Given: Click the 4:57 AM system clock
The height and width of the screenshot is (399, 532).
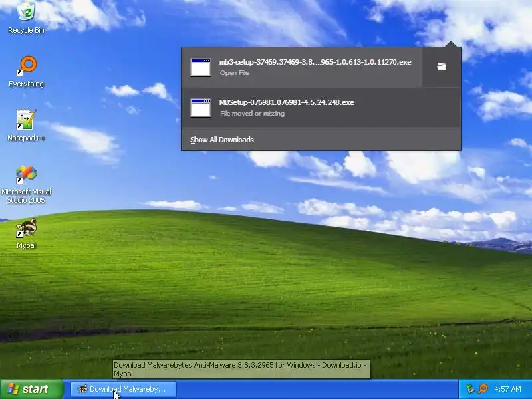Looking at the screenshot, I should pyautogui.click(x=507, y=389).
